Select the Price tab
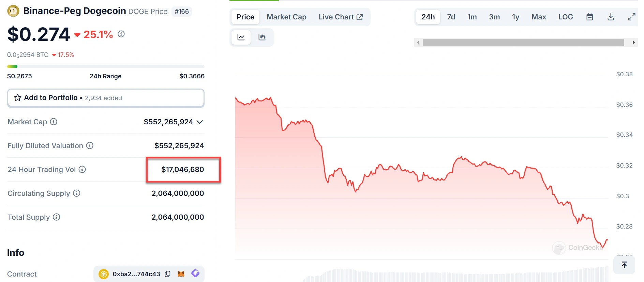Screen dimensions: 644x282 (245, 17)
